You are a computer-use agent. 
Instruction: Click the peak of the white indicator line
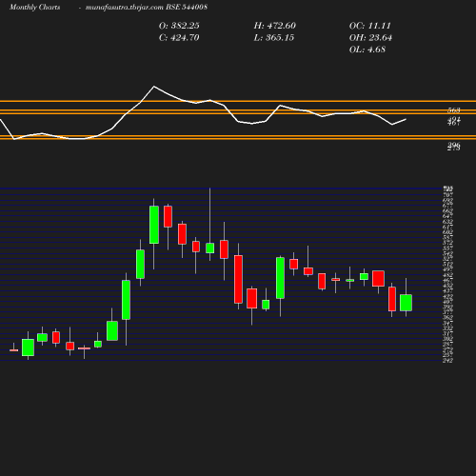154,87
